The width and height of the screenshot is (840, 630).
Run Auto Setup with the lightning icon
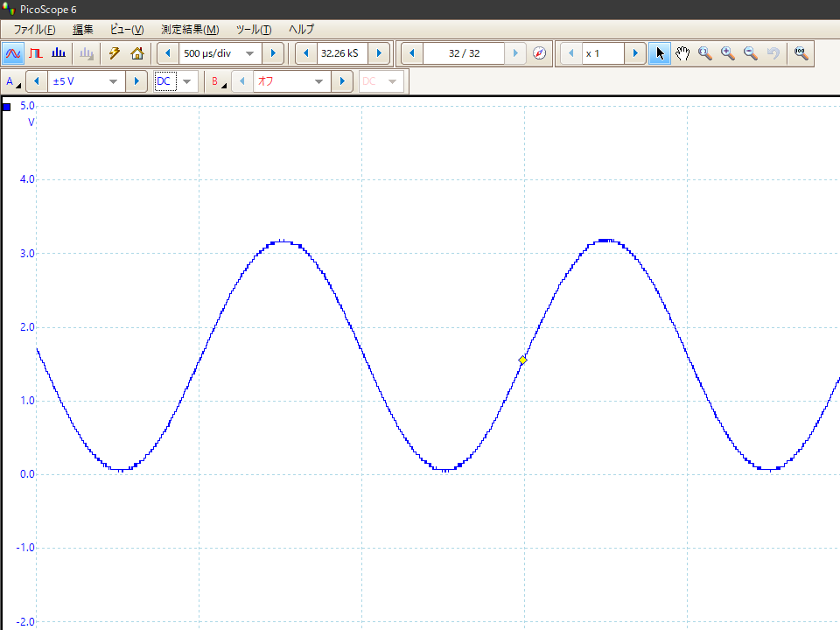pyautogui.click(x=114, y=53)
